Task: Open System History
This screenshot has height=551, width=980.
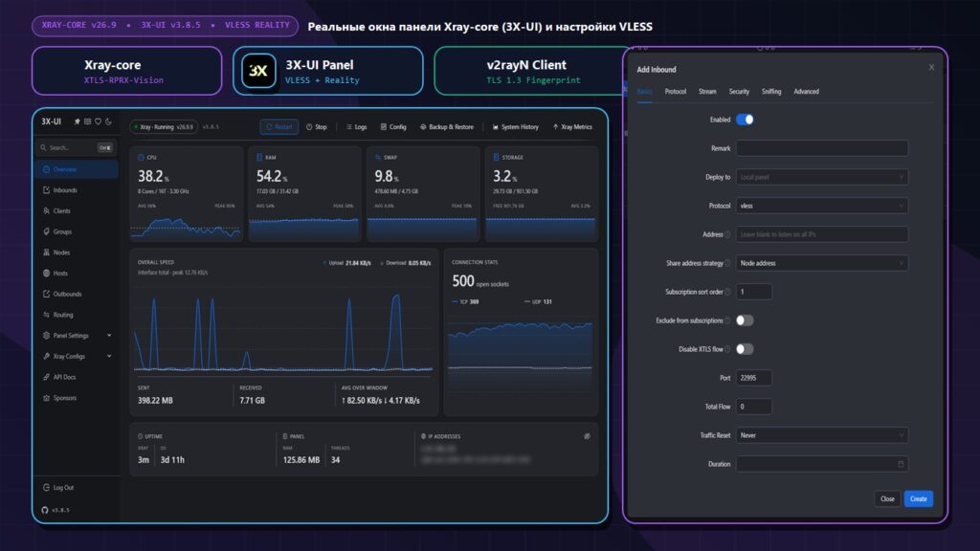Action: tap(516, 127)
